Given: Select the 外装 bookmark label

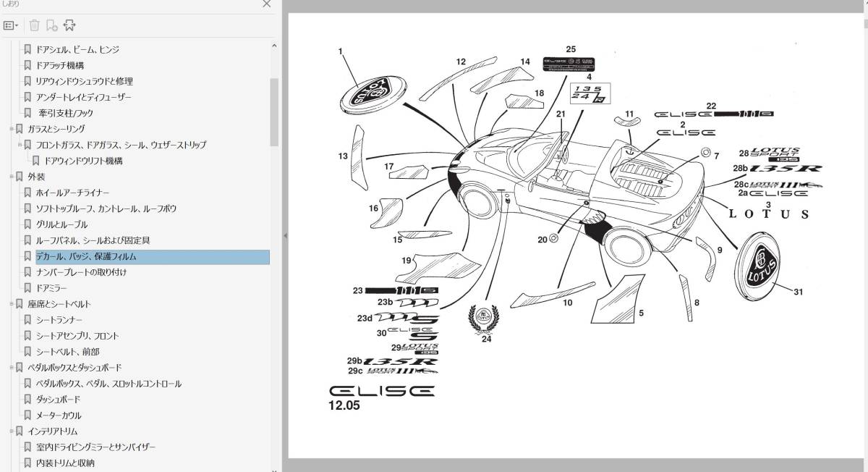Looking at the screenshot, I should coord(36,177).
